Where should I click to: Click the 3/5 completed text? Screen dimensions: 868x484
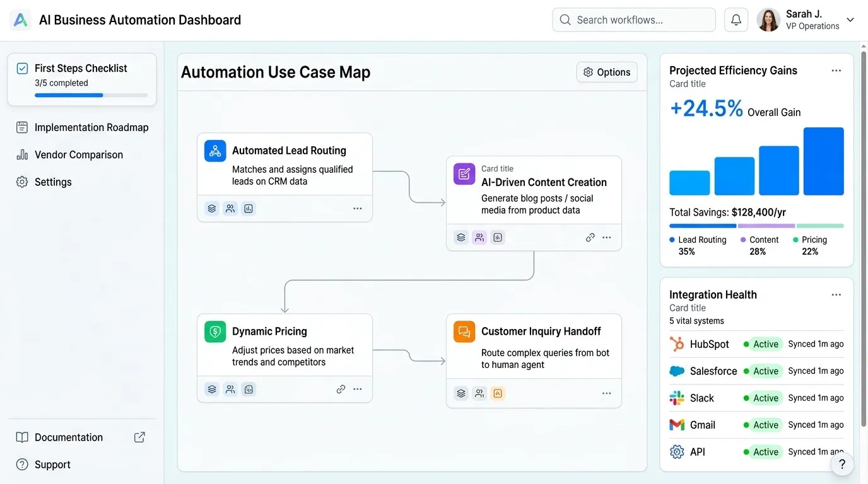coord(61,83)
